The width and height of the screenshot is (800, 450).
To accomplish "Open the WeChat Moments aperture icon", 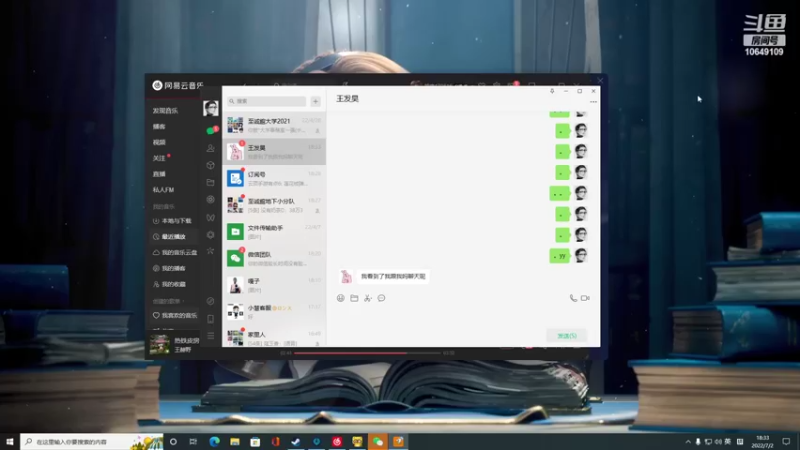I will pyautogui.click(x=211, y=199).
